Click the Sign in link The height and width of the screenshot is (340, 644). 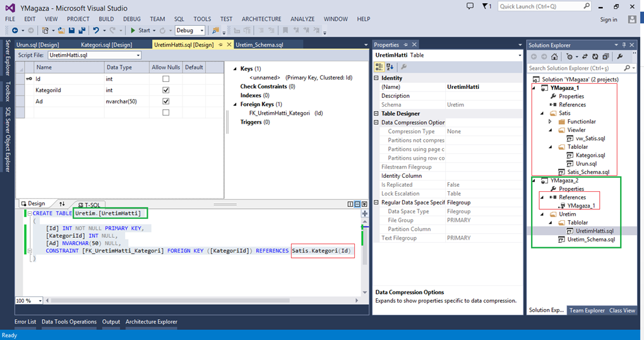tap(608, 20)
